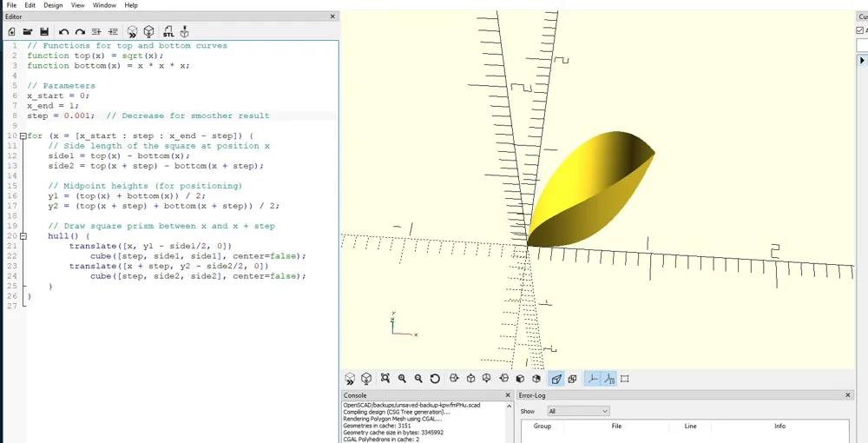The image size is (868, 443).
Task: Redo the last undone edit
Action: tap(80, 32)
